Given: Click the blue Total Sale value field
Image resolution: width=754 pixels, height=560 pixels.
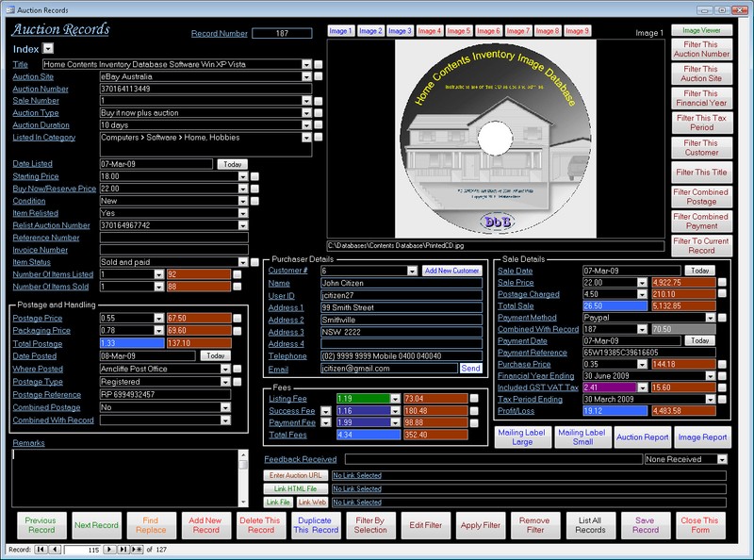Looking at the screenshot, I should (615, 306).
